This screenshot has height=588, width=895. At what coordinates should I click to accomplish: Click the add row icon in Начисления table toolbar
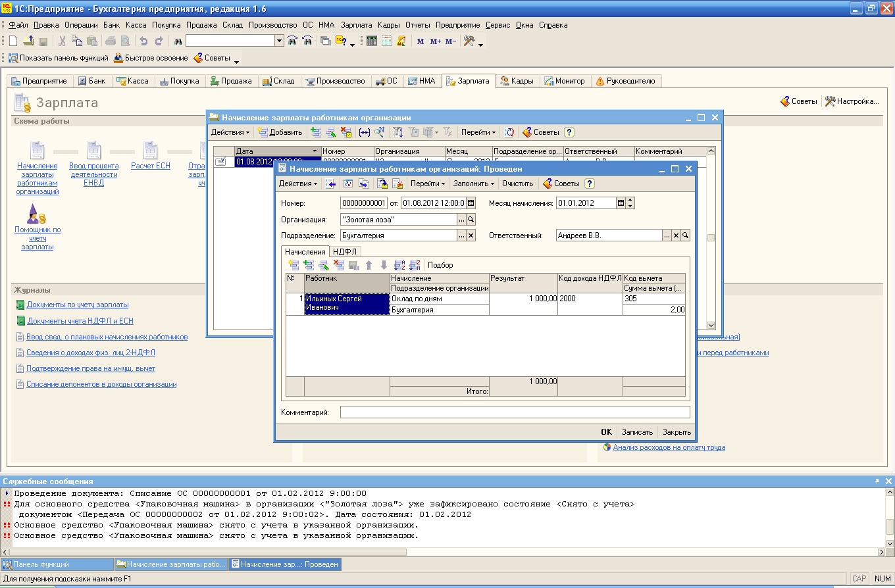(294, 265)
